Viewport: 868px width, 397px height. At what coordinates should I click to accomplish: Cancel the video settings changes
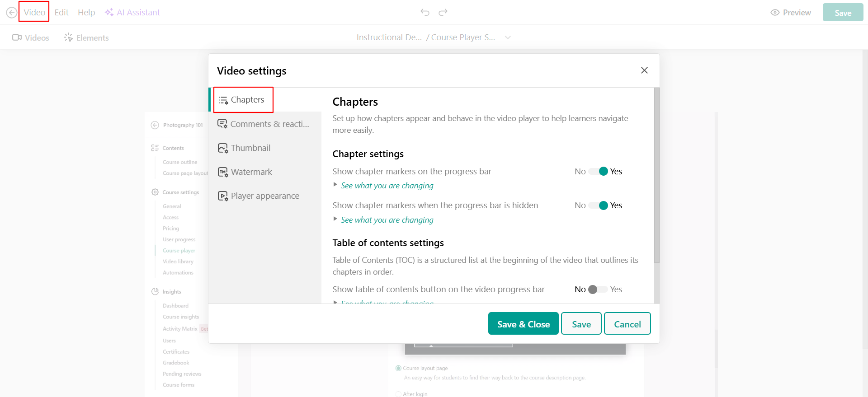click(627, 324)
